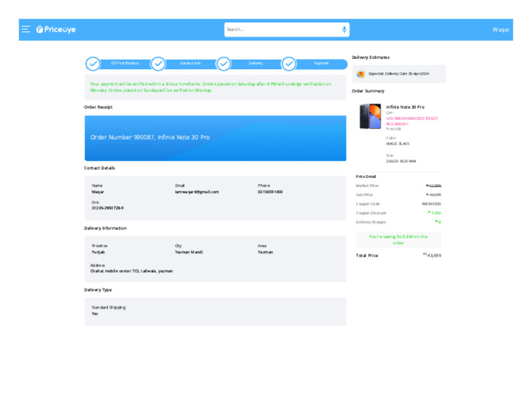This screenshot has width=532, height=411.
Task: Click the Infinix Note 30 Pro phone thumbnail
Action: (370, 116)
